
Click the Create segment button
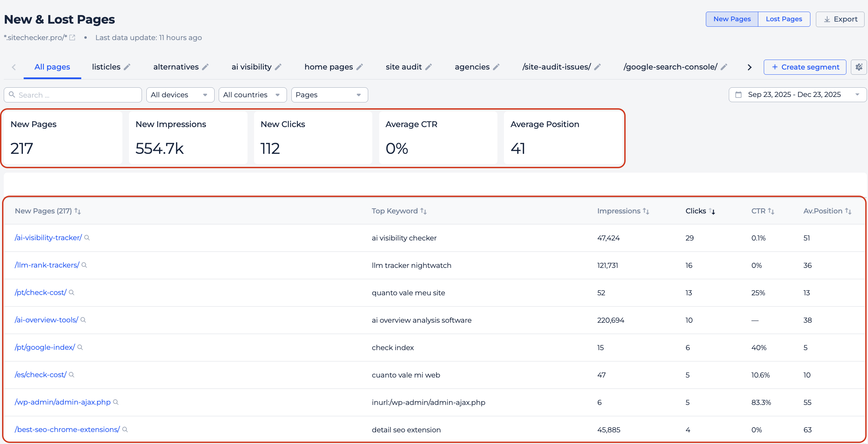click(805, 67)
